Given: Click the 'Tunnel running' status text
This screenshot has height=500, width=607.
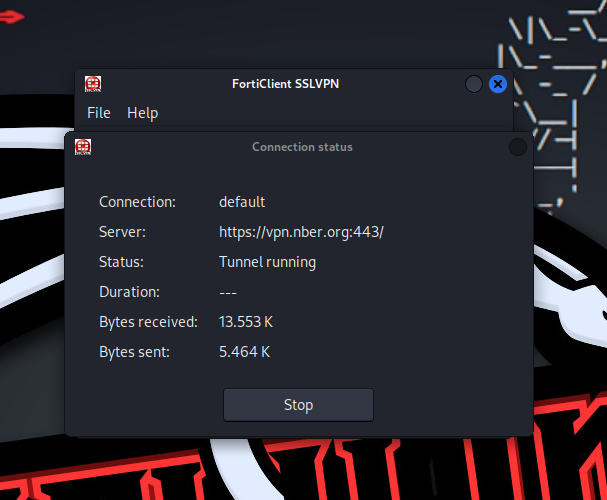Looking at the screenshot, I should [x=267, y=262].
